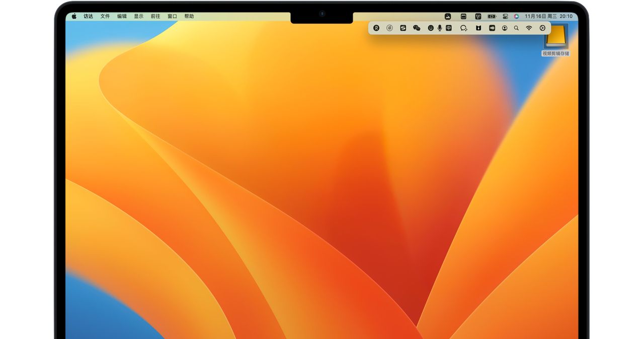Click the smiley emoji icon

click(431, 28)
